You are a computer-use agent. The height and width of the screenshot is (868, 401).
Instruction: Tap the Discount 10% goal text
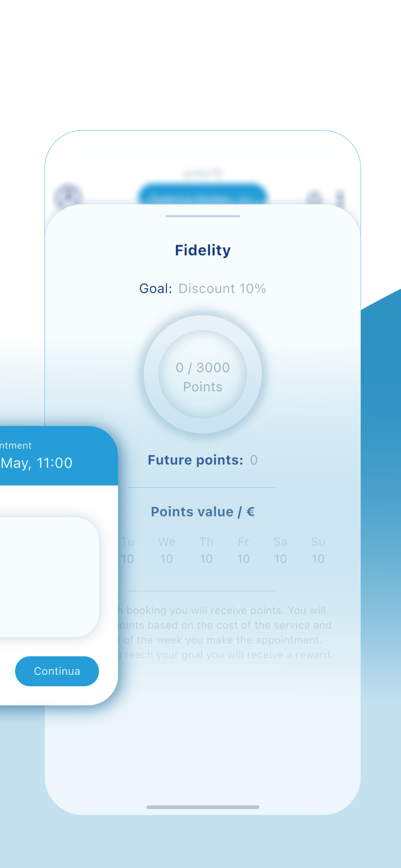point(222,288)
